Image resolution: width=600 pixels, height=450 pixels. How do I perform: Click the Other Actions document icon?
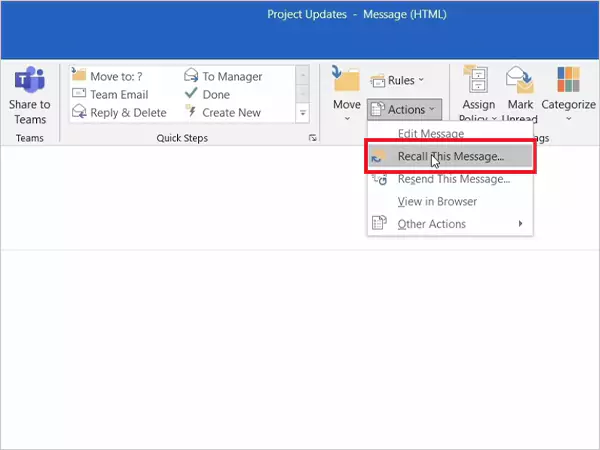(x=379, y=223)
